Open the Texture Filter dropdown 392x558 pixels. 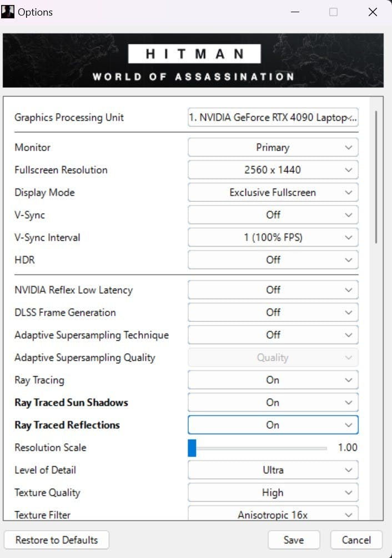tap(273, 514)
